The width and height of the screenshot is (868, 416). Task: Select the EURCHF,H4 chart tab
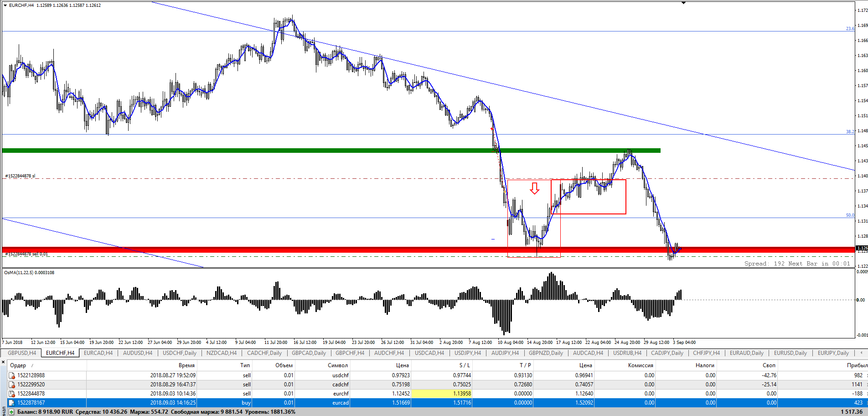(60, 353)
